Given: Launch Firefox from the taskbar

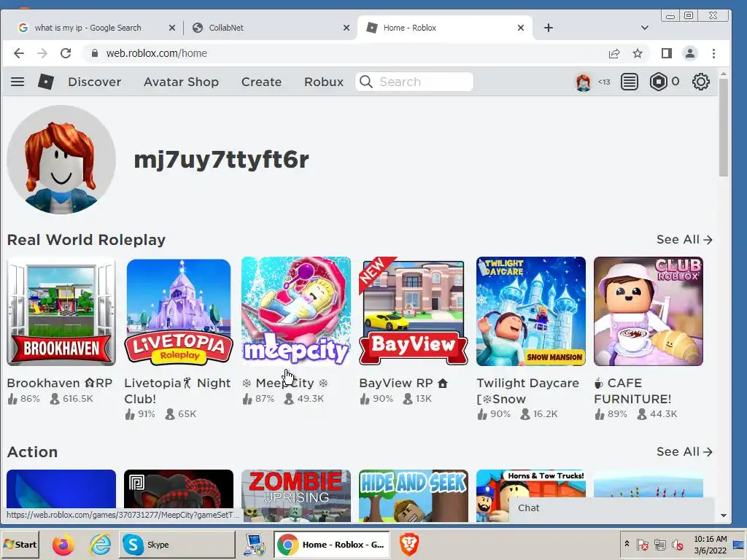Looking at the screenshot, I should 63,544.
